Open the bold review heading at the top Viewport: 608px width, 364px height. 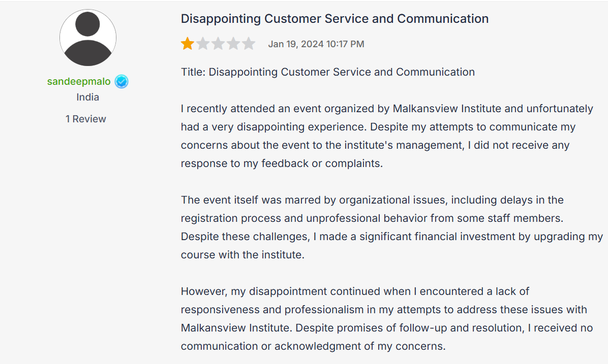[x=335, y=19]
